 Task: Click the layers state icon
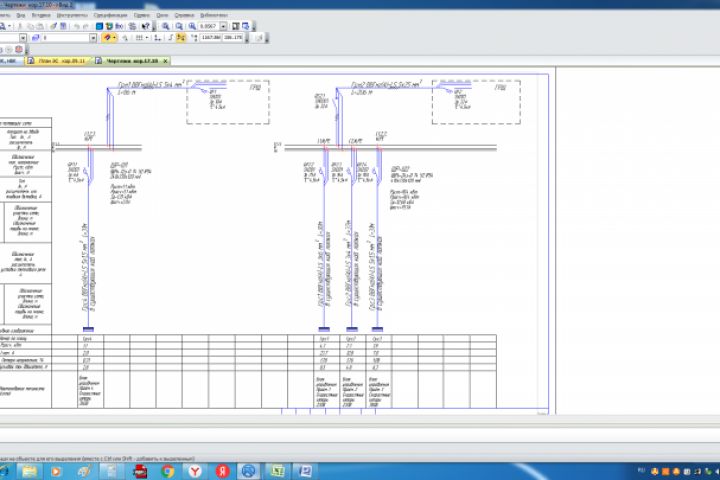36,38
